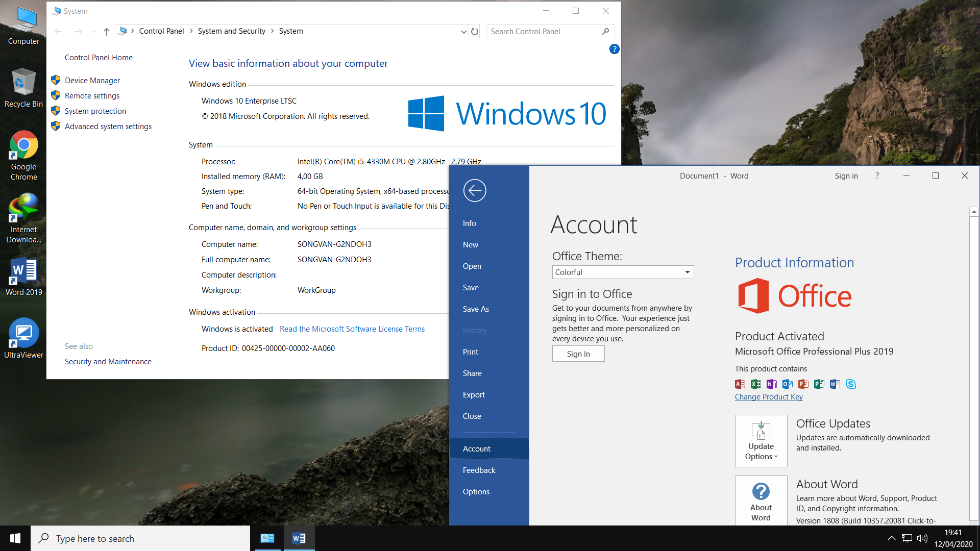Screen dimensions: 980x551
Task: Expand the chevron after System and Security breadcrumb
Action: tap(273, 31)
